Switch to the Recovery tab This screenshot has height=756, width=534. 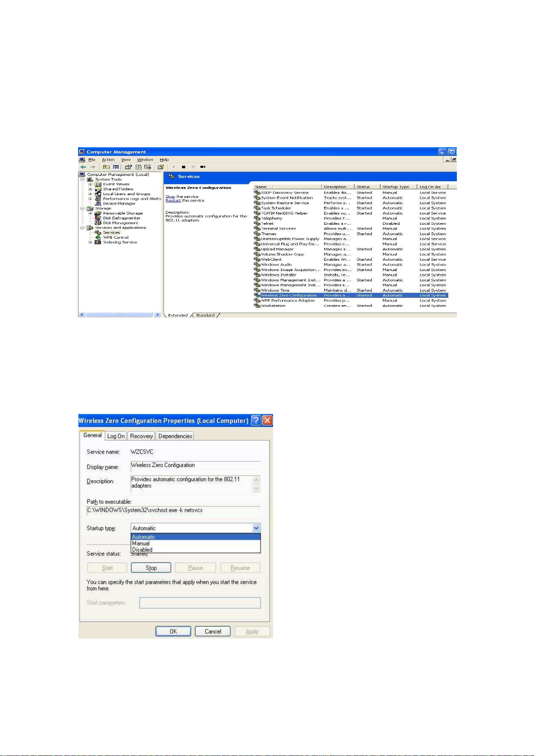(x=141, y=436)
